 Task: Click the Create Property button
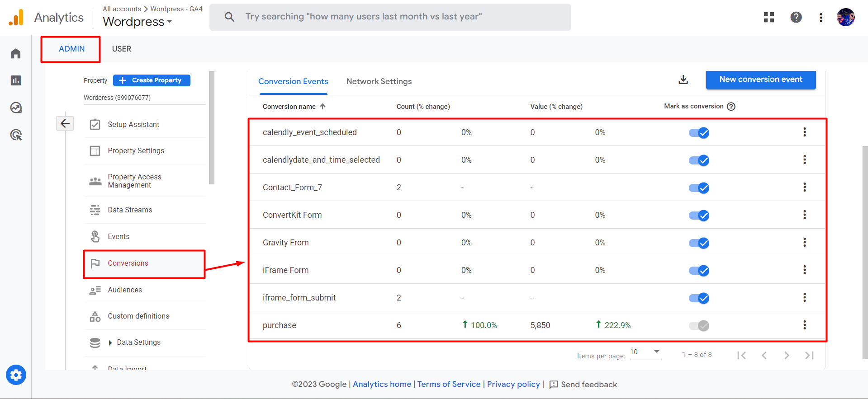(x=152, y=80)
